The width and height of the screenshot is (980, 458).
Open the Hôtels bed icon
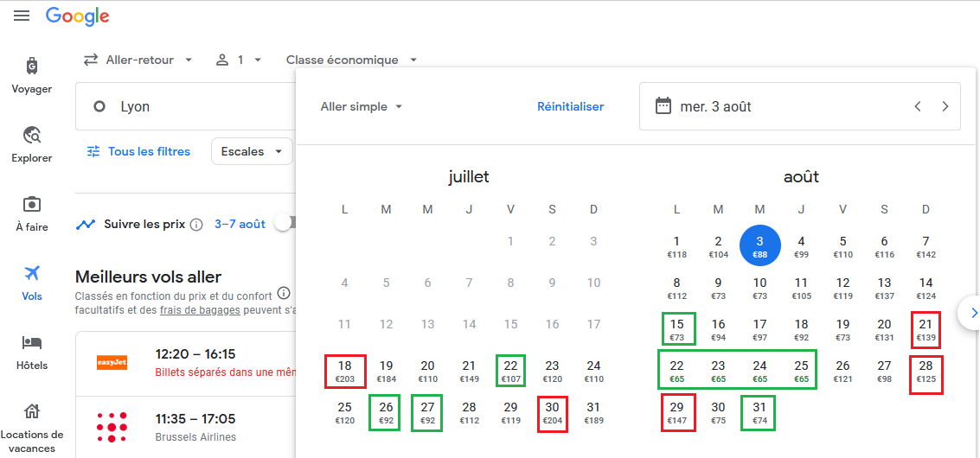coord(32,343)
